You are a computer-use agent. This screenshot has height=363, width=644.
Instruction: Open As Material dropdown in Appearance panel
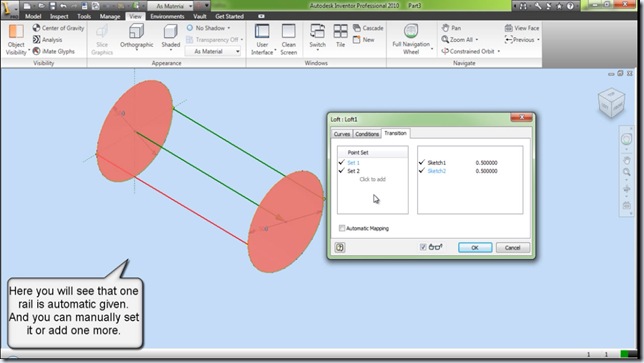(x=213, y=51)
